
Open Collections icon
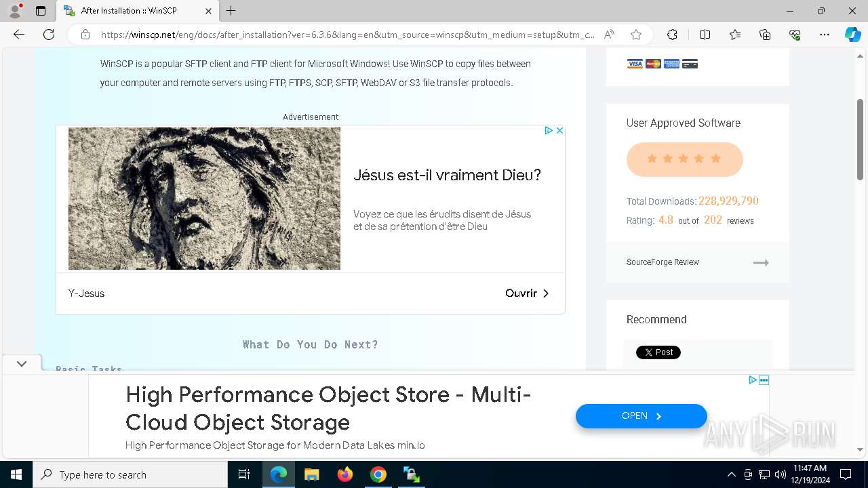click(765, 35)
